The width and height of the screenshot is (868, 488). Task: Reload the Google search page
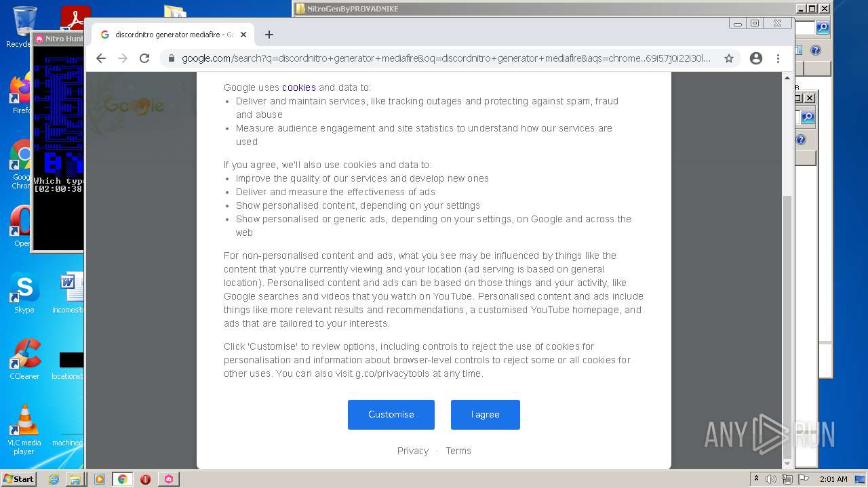click(144, 58)
